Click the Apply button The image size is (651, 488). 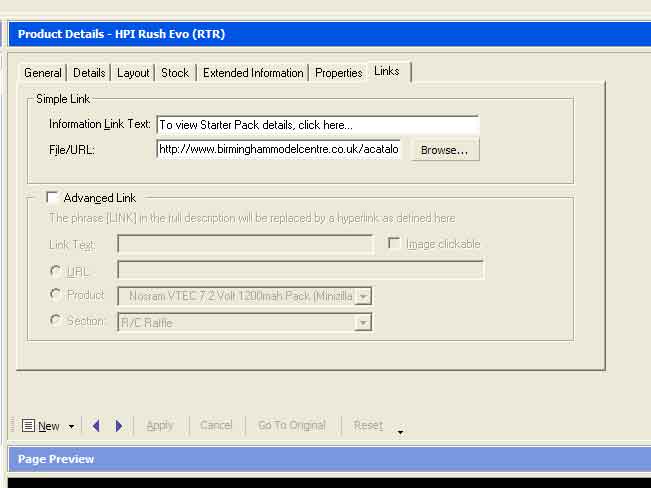coord(160,425)
